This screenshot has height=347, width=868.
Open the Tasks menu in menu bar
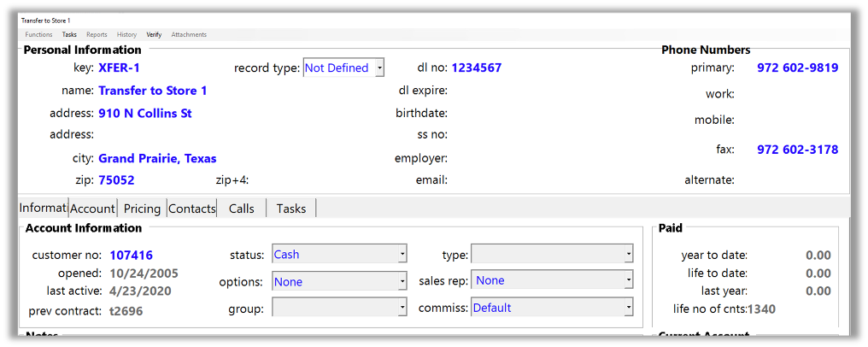tap(69, 35)
